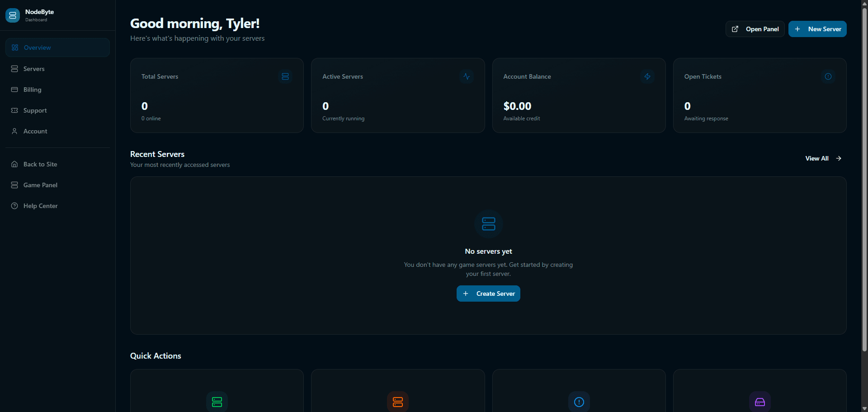This screenshot has width=868, height=412.
Task: Click the New Server button
Action: pos(817,29)
